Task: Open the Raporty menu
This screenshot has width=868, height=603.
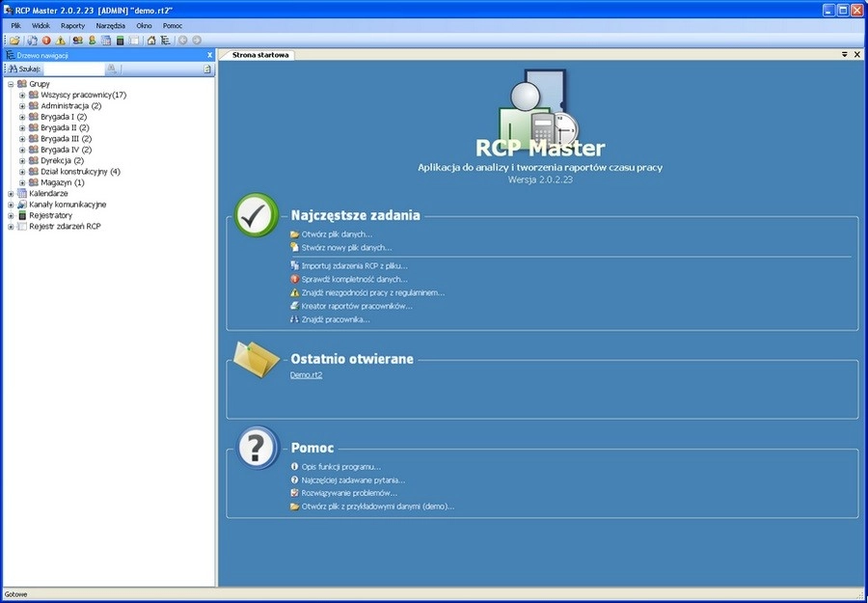Action: coord(73,25)
